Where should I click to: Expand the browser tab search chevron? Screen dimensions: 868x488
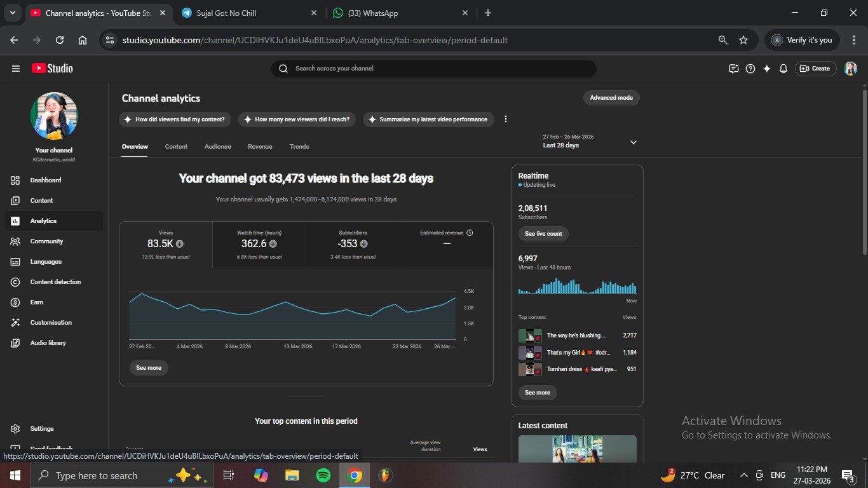point(12,13)
